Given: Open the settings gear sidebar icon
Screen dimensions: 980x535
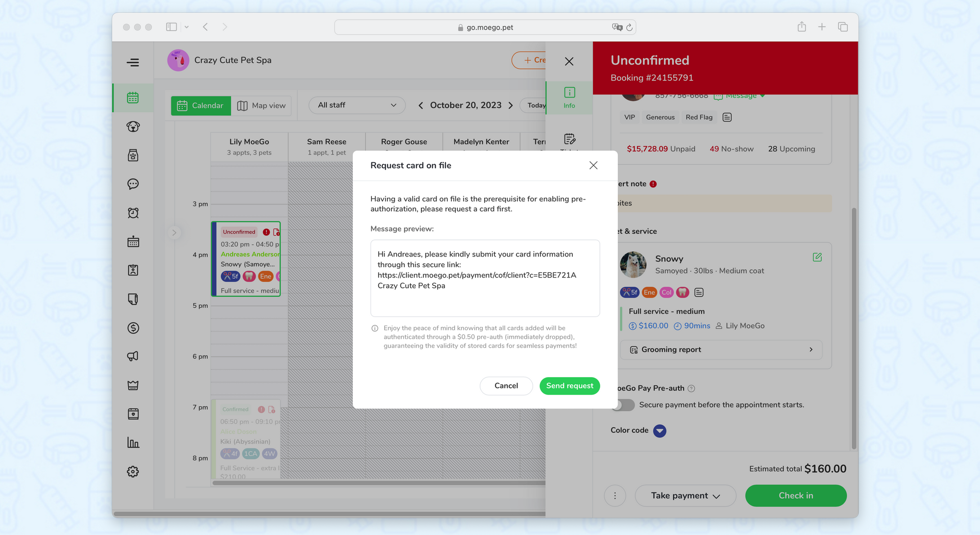Looking at the screenshot, I should click(133, 472).
